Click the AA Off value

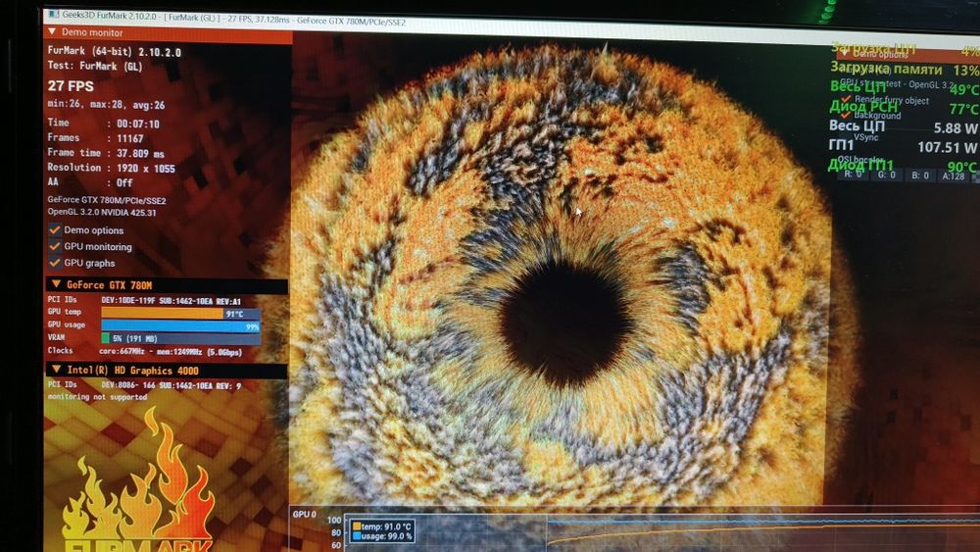point(124,182)
